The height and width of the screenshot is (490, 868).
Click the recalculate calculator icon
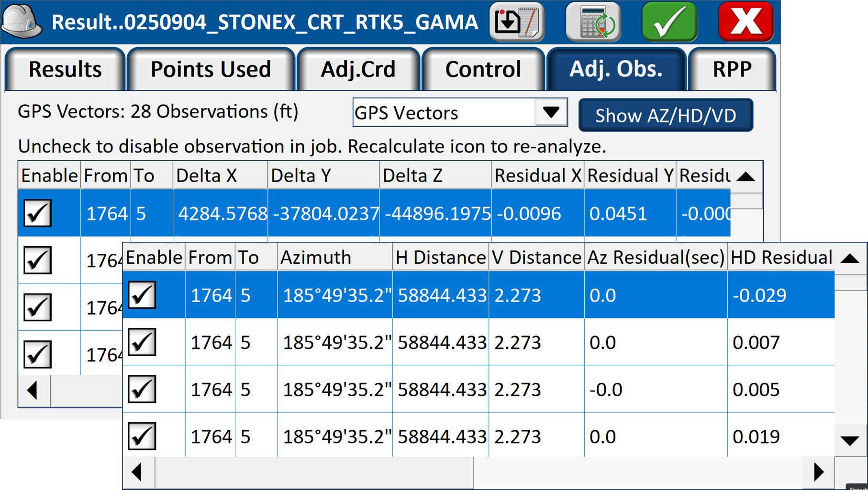coord(593,22)
